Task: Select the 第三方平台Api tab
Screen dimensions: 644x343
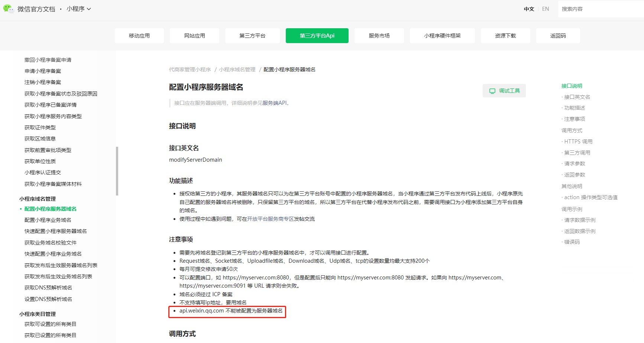Action: (x=317, y=36)
